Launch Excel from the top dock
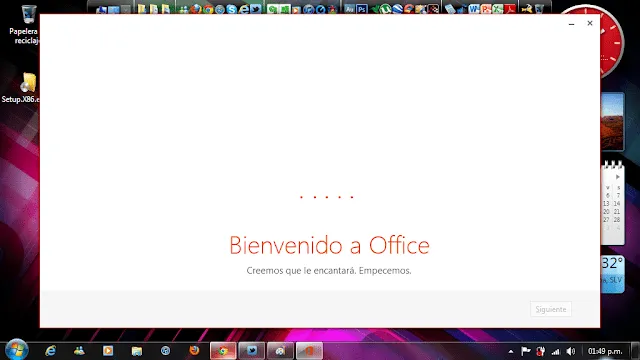The image size is (640, 360). pos(498,9)
